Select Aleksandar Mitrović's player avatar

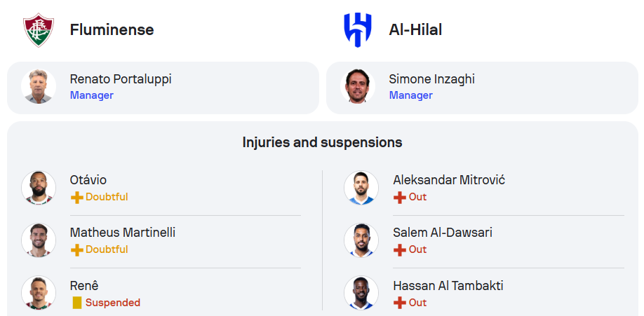pos(361,188)
